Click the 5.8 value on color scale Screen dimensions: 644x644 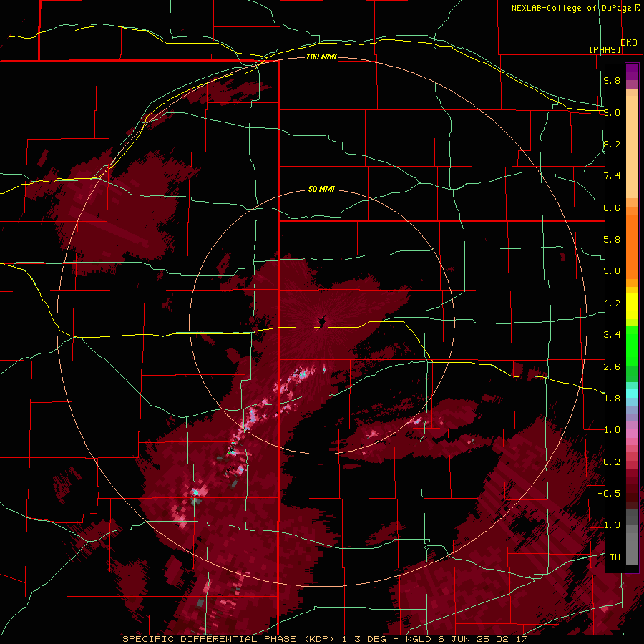pos(612,240)
